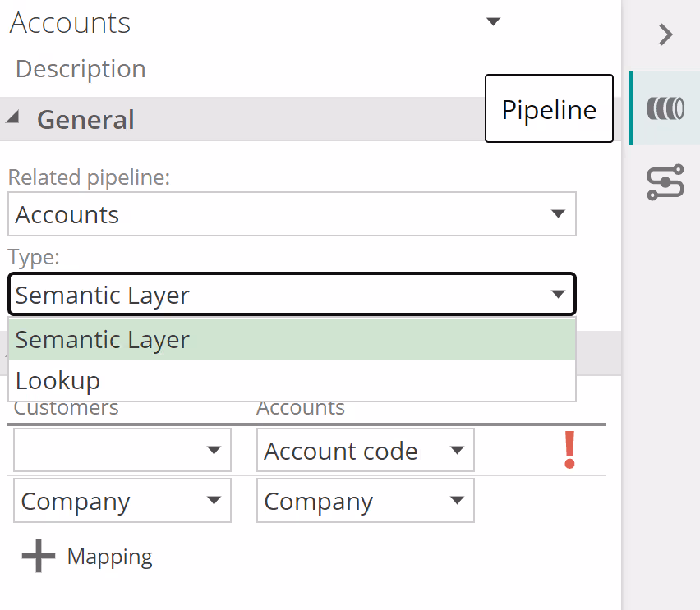The width and height of the screenshot is (700, 610).
Task: Click the General section header
Action: [x=85, y=120]
